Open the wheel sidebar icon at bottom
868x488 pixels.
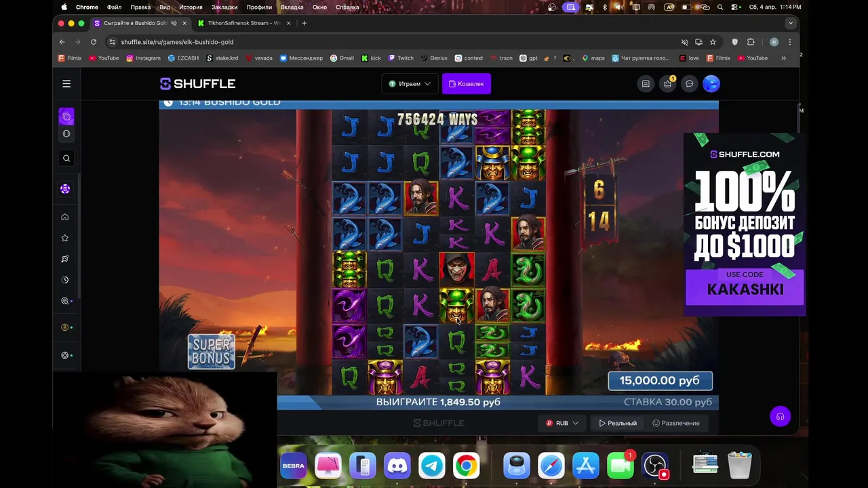click(x=66, y=355)
